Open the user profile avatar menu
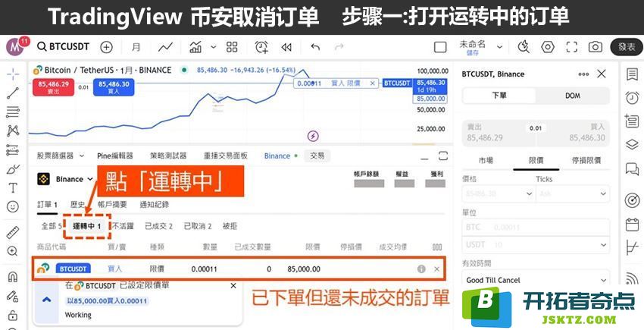644x330 pixels. point(14,47)
